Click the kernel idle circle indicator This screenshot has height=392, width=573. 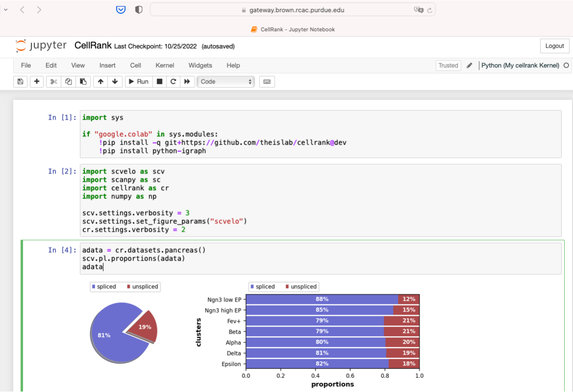(x=566, y=65)
